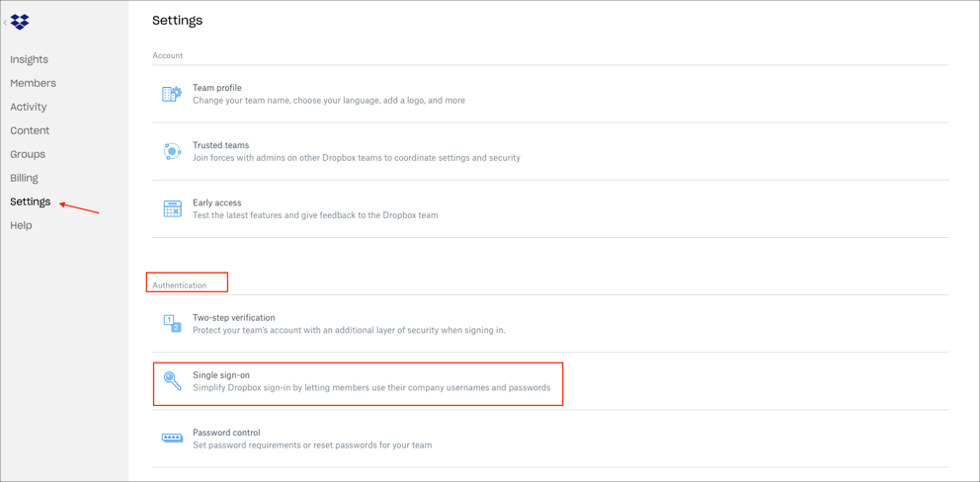Open Insights in the sidebar
Viewport: 980px width, 482px height.
coord(29,59)
